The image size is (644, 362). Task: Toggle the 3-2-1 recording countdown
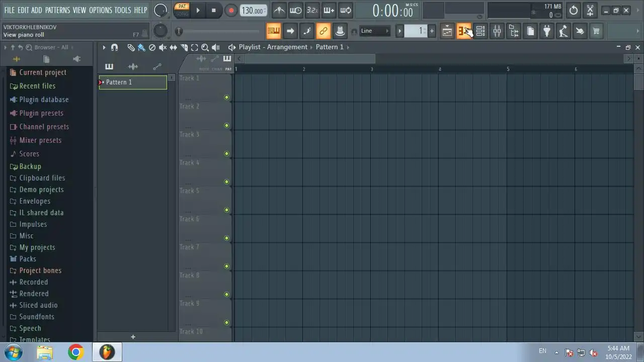(x=312, y=10)
